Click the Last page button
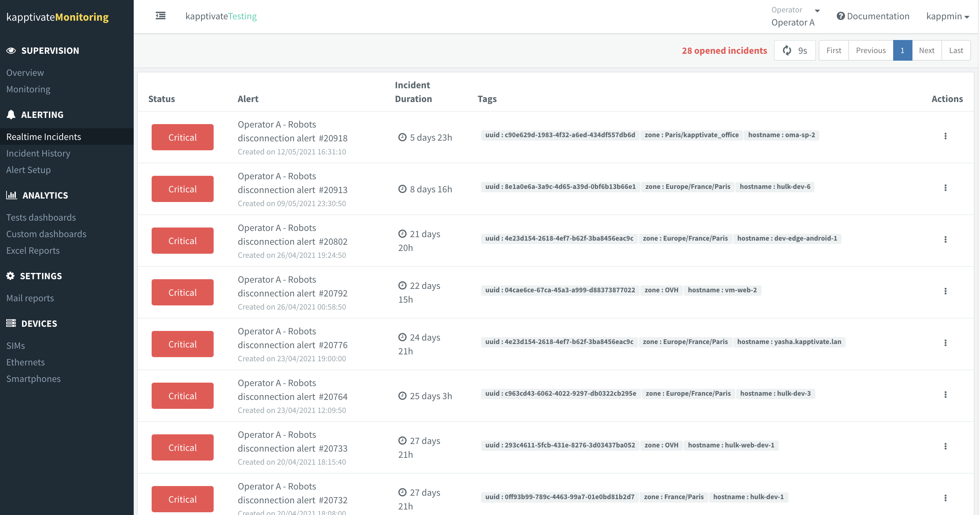This screenshot has width=980, height=515. (x=956, y=50)
